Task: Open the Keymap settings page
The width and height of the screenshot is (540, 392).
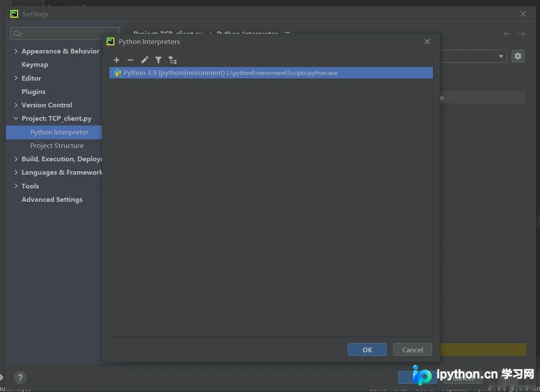Action: (35, 65)
